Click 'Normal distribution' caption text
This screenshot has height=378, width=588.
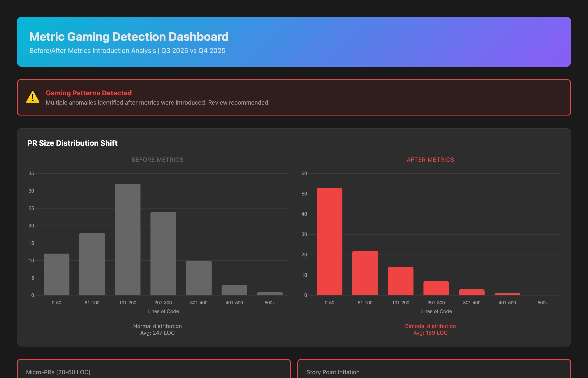157,326
